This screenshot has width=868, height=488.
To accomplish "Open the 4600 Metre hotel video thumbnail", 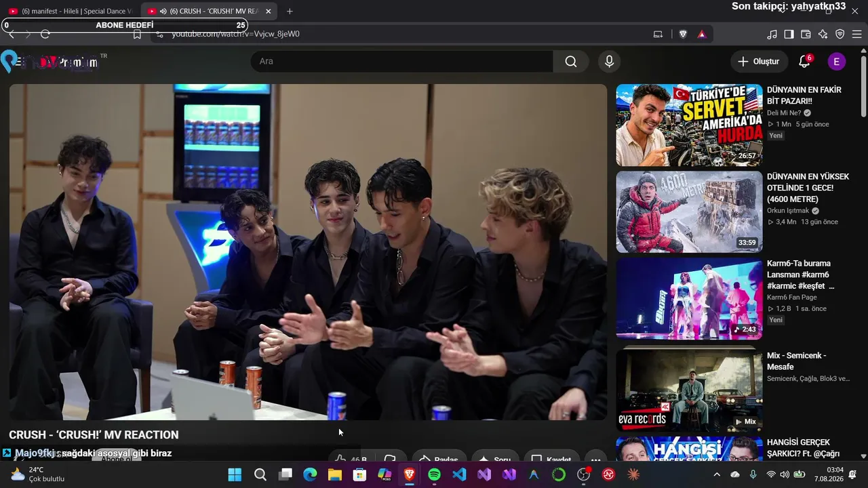I will 689,211.
